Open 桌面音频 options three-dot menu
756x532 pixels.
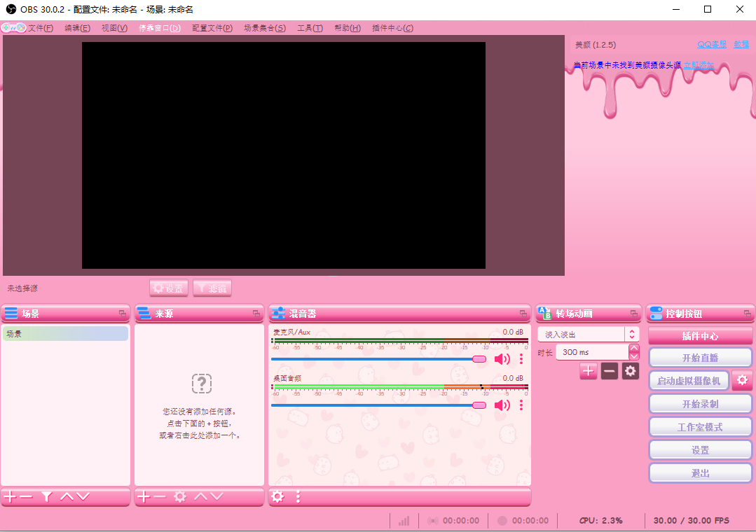521,405
